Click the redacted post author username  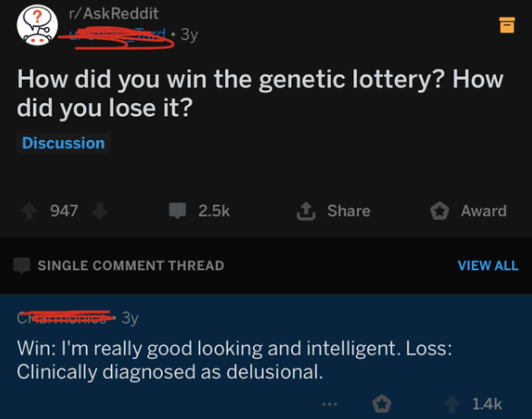click(x=117, y=34)
